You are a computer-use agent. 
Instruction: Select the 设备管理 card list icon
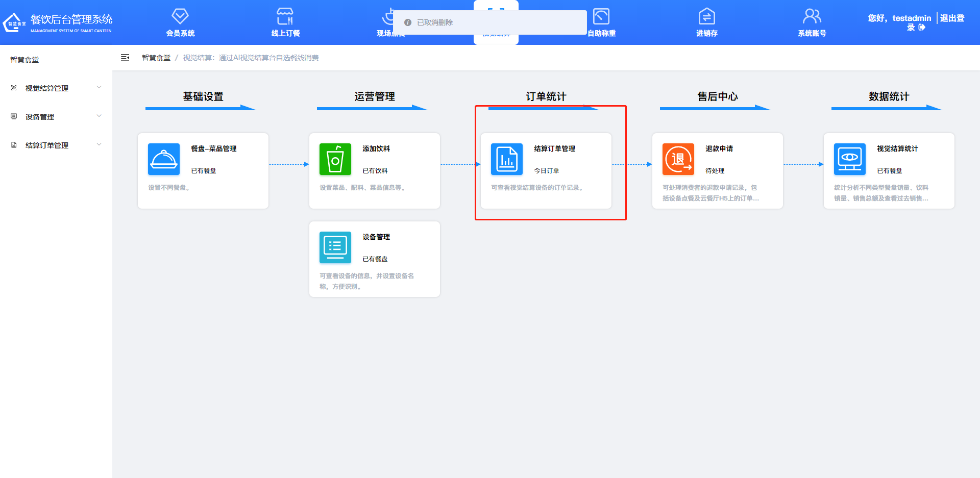(335, 247)
